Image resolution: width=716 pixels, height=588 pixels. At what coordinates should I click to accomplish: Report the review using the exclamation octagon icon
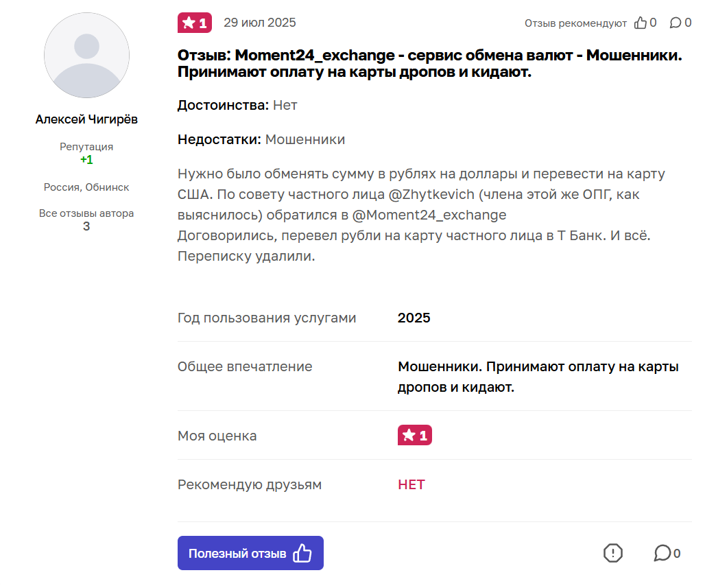[x=612, y=553]
